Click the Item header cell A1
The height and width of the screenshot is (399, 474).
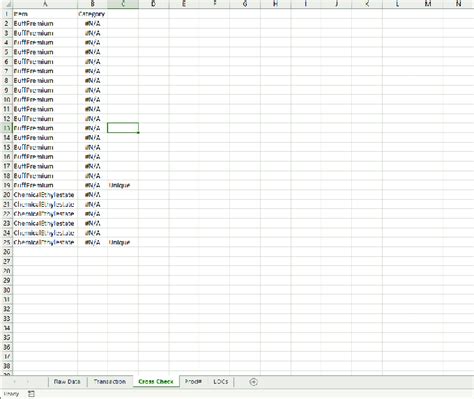coord(45,14)
